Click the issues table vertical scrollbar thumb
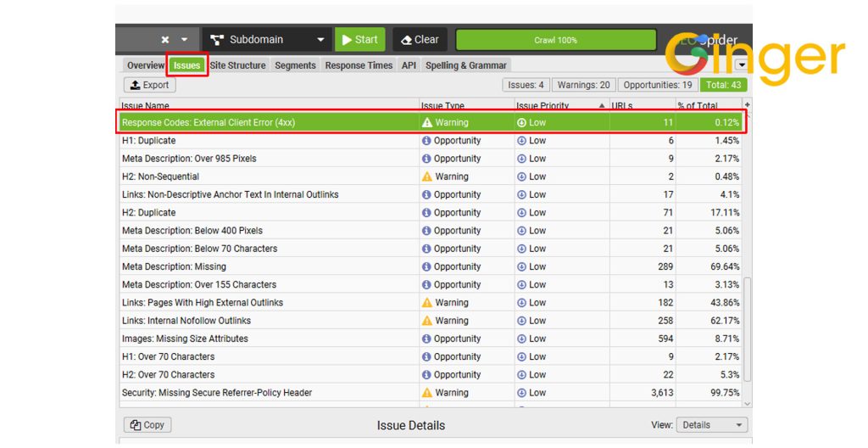 [748, 329]
